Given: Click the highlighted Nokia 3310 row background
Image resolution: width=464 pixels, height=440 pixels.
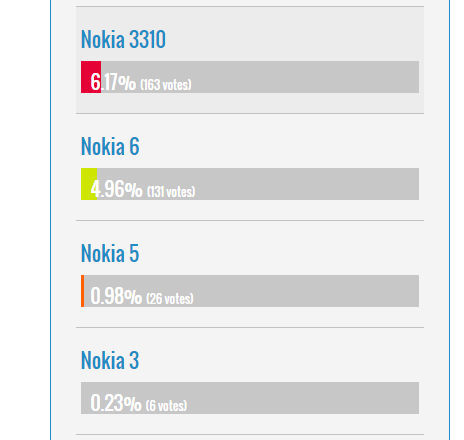Looking at the screenshot, I should [250, 60].
